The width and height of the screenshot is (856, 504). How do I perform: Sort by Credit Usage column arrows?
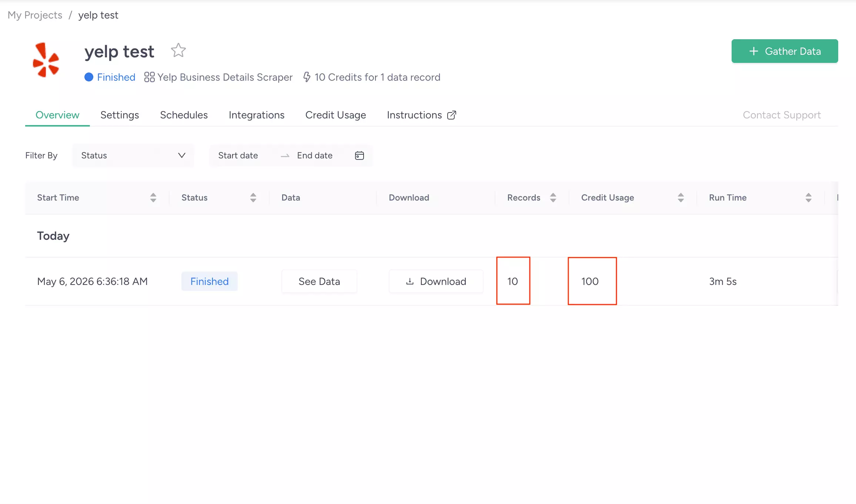pyautogui.click(x=681, y=198)
